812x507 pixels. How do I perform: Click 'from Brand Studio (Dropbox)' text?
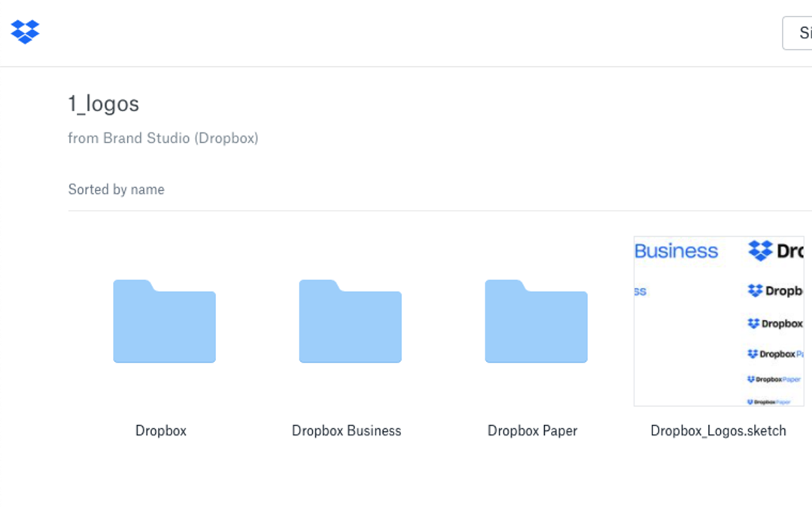[x=163, y=138]
